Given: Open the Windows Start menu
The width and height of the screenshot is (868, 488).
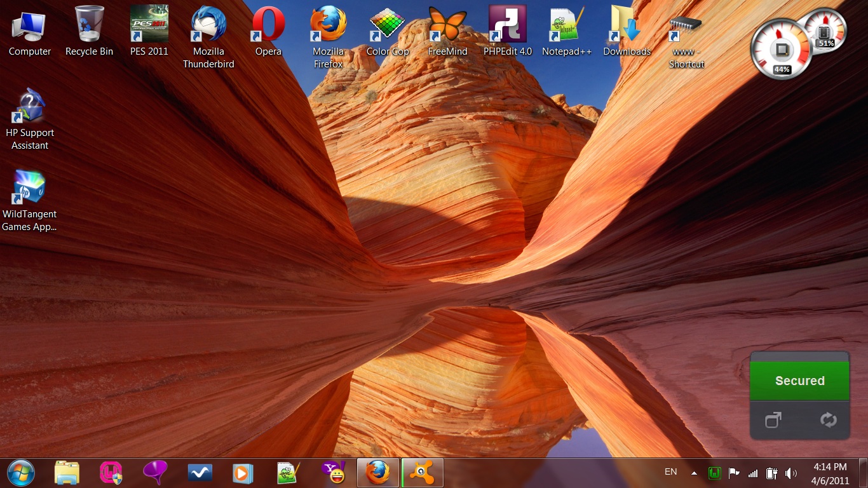Looking at the screenshot, I should (21, 473).
